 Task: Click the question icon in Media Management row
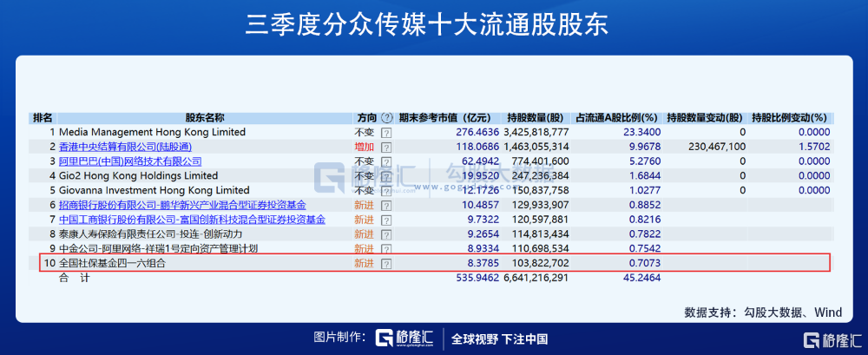(386, 133)
